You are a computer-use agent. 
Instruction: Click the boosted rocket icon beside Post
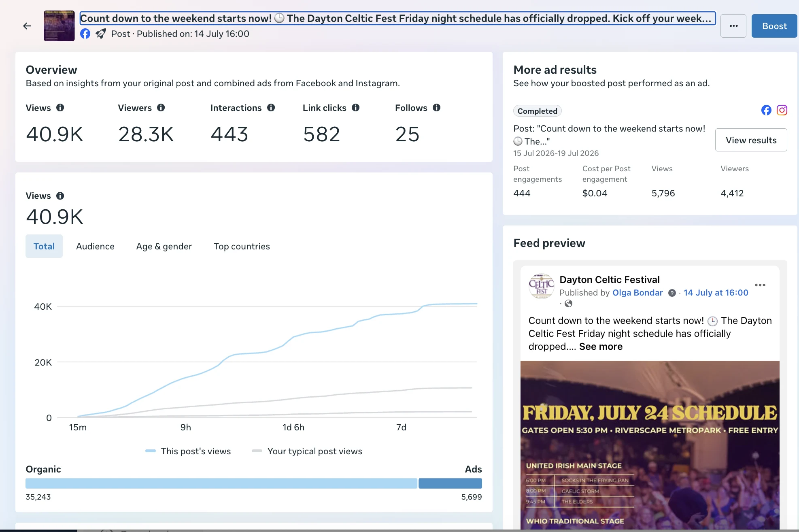pyautogui.click(x=101, y=34)
